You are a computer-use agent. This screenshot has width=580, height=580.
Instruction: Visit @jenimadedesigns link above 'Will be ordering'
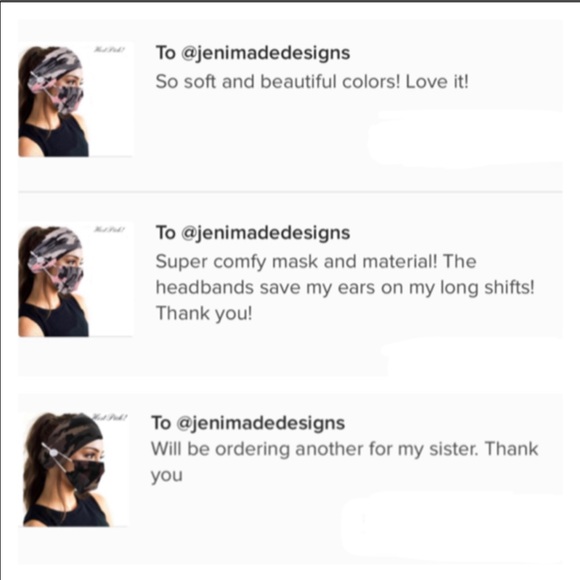tap(261, 423)
